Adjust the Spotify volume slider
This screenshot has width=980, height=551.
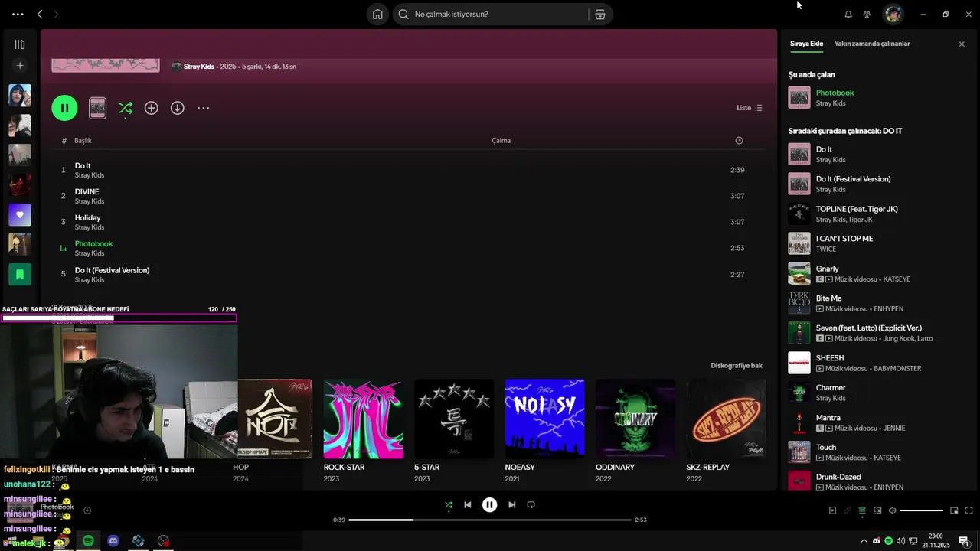coord(921,510)
